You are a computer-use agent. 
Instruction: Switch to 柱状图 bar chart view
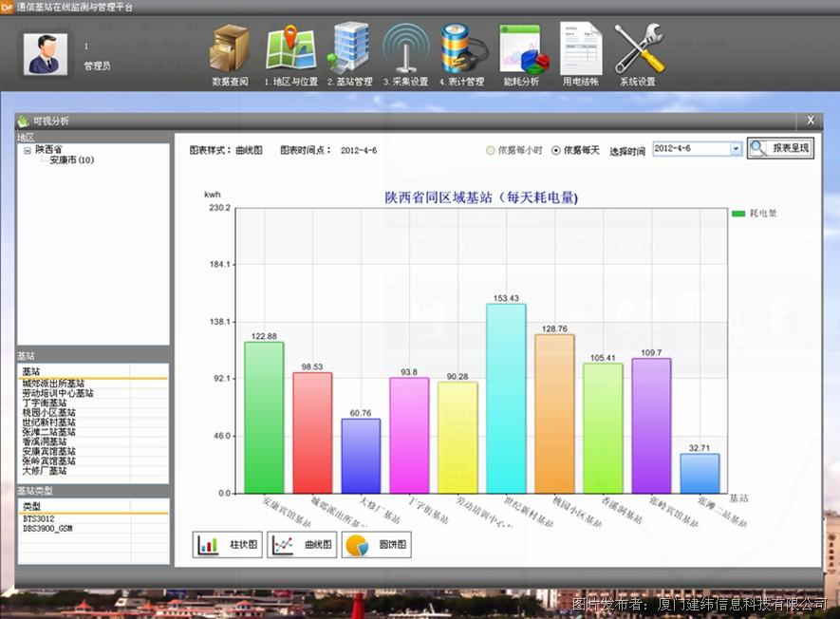click(227, 545)
